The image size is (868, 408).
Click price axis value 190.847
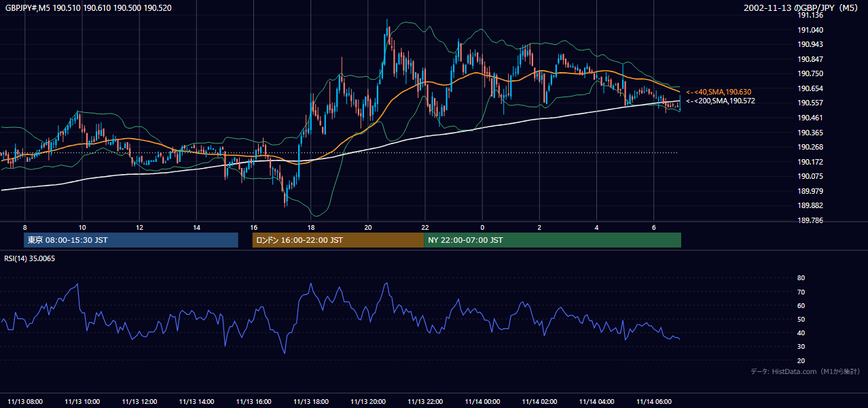pos(810,59)
